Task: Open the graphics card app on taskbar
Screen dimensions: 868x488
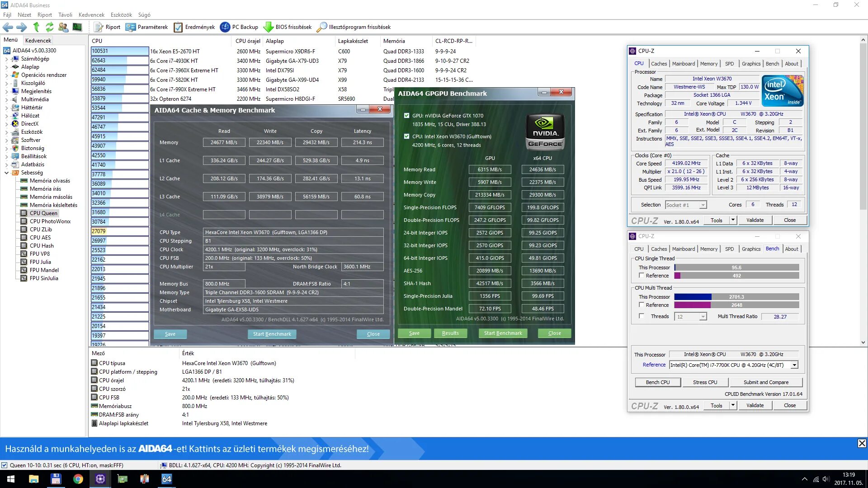Action: click(123, 479)
